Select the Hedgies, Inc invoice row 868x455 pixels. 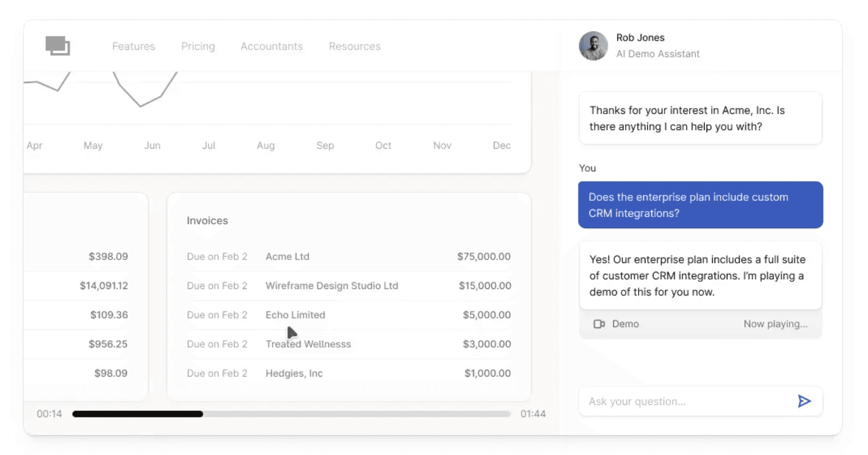tap(349, 373)
